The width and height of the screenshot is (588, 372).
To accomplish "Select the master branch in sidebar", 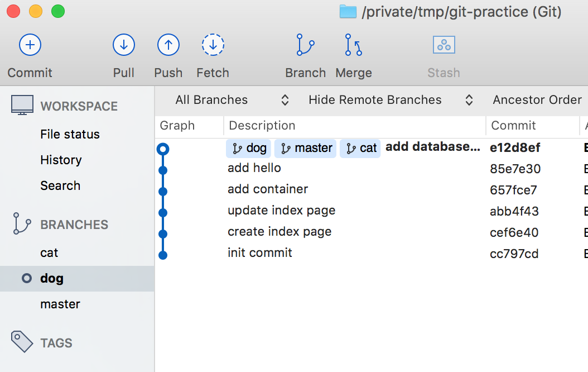I will pyautogui.click(x=60, y=304).
